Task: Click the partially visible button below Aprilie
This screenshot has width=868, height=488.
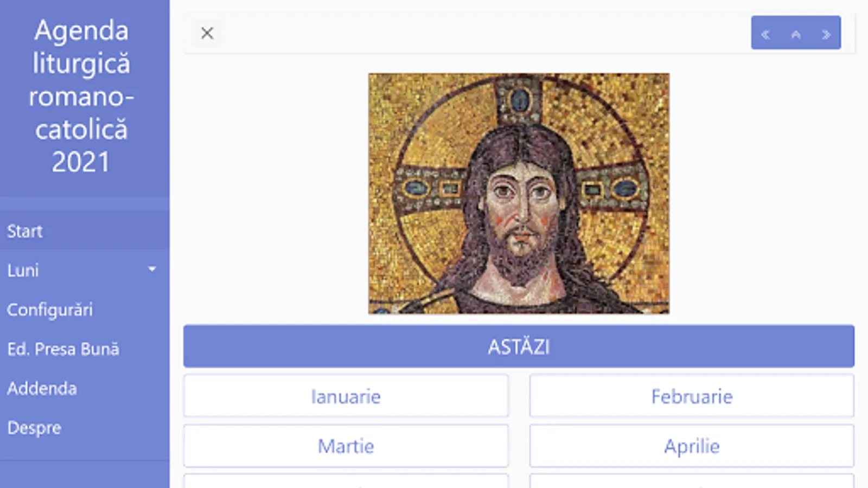Action: (x=692, y=481)
